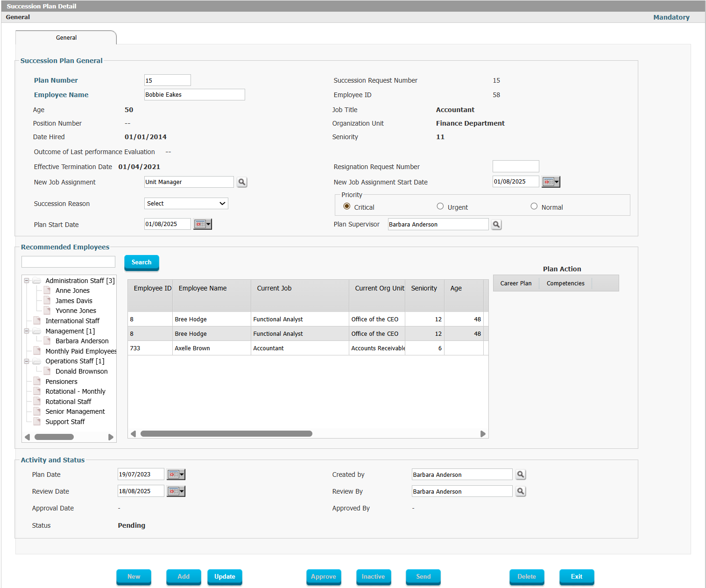The width and height of the screenshot is (706, 588).
Task: Click the Add button
Action: point(184,577)
